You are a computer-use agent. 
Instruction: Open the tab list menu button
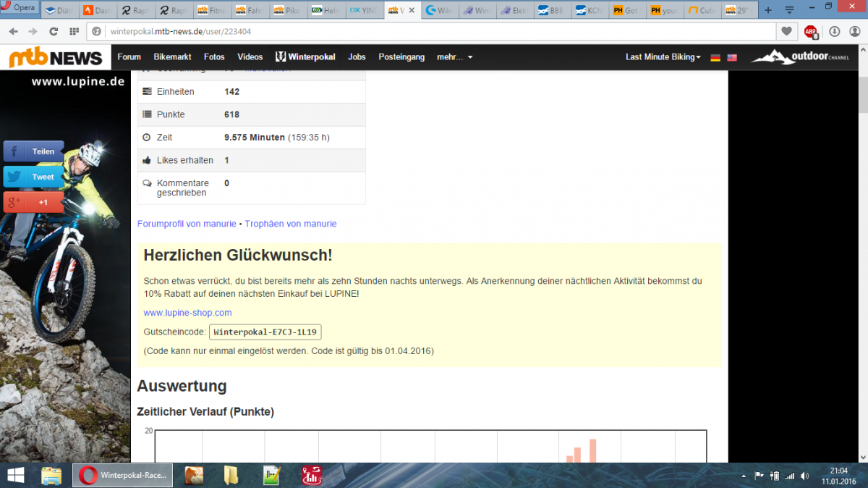pos(789,10)
